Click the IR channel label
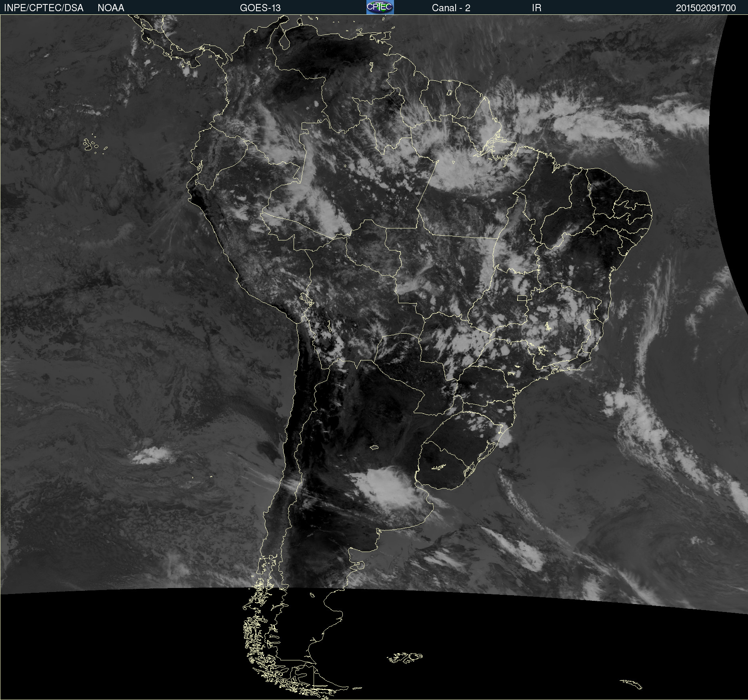 pos(536,8)
